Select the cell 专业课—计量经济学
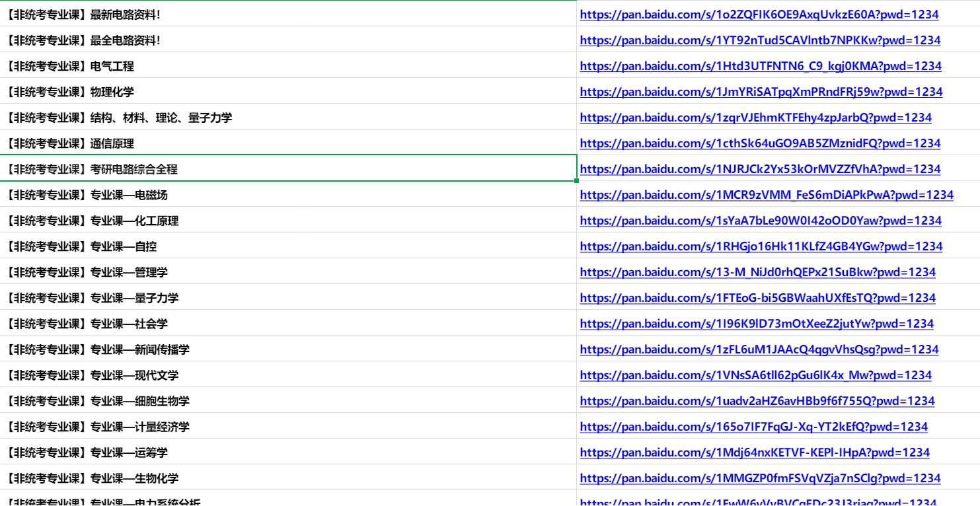The width and height of the screenshot is (980, 506). click(x=288, y=426)
